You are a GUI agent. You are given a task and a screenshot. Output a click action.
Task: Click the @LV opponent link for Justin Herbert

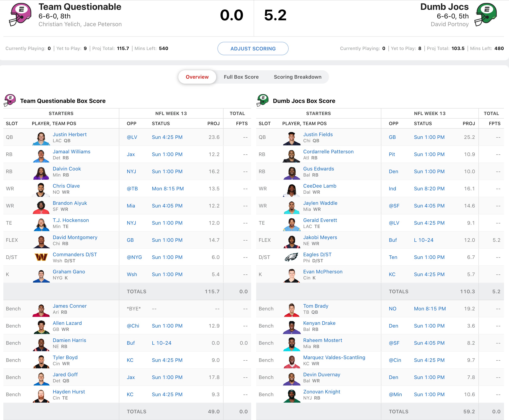(x=132, y=137)
